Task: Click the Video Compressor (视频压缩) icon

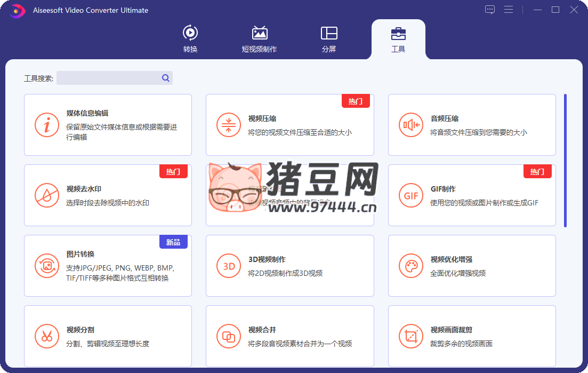Action: pos(229,125)
